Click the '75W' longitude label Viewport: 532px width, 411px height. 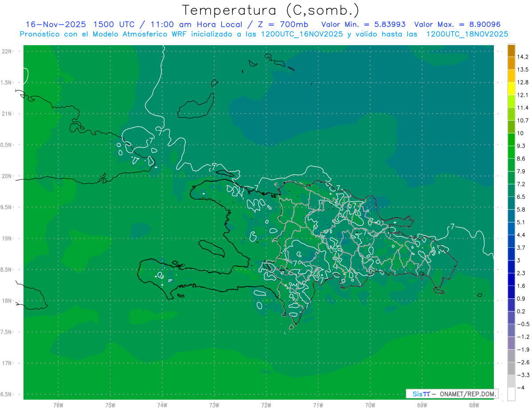tap(110, 405)
